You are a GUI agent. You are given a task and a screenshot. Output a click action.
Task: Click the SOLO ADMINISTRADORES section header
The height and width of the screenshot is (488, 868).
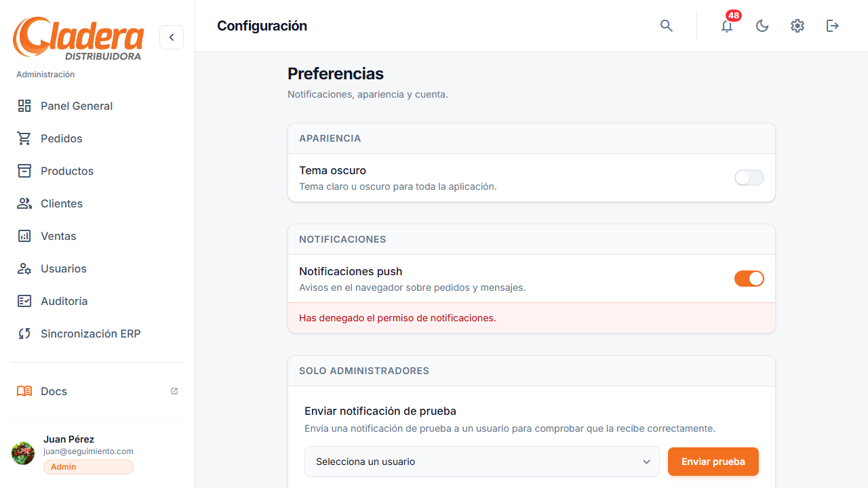(364, 371)
